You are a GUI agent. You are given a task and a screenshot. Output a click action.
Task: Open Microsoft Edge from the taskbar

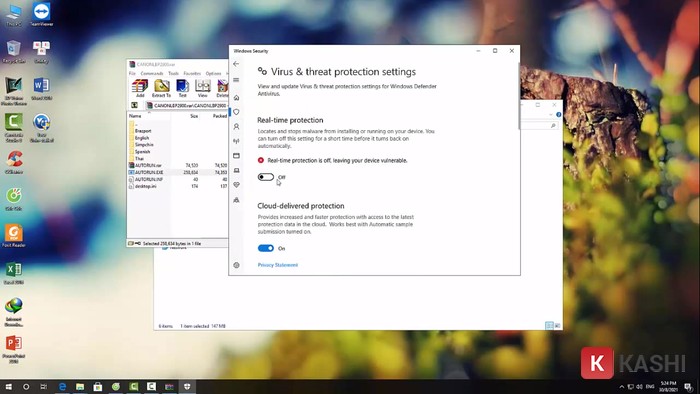point(62,386)
